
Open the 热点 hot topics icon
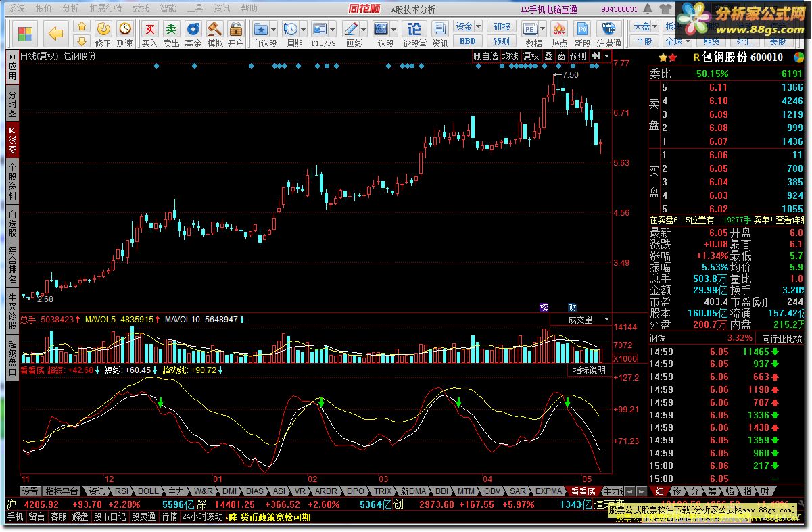pos(559,28)
